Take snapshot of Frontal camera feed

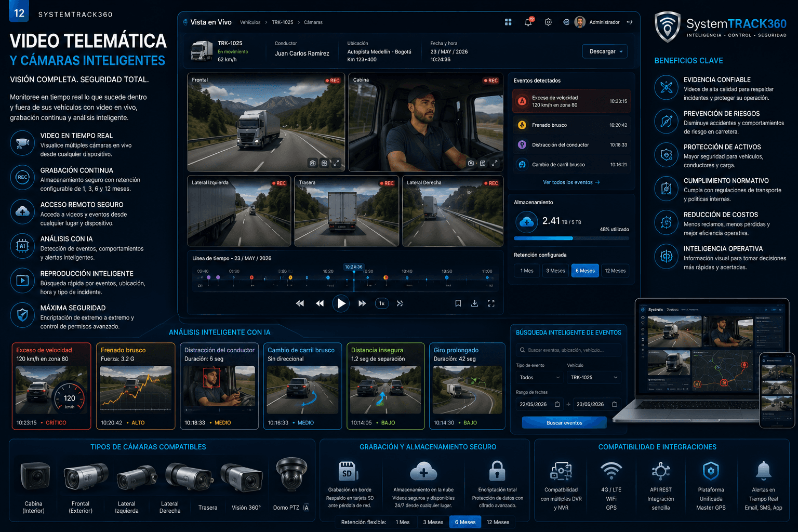point(312,163)
